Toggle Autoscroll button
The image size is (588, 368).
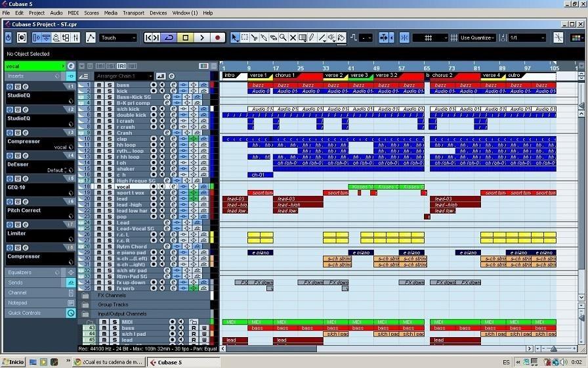(385, 37)
